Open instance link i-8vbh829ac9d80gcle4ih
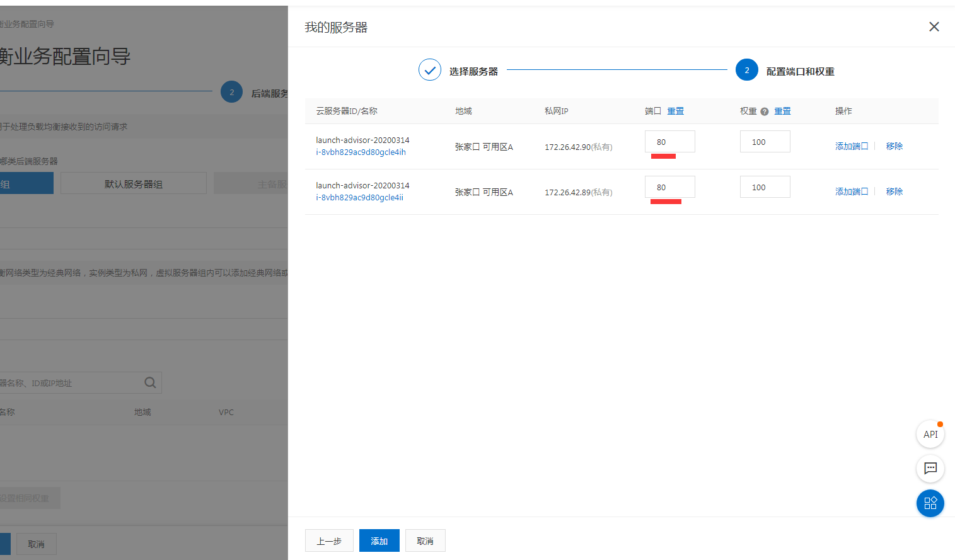The height and width of the screenshot is (560, 955). click(x=361, y=152)
